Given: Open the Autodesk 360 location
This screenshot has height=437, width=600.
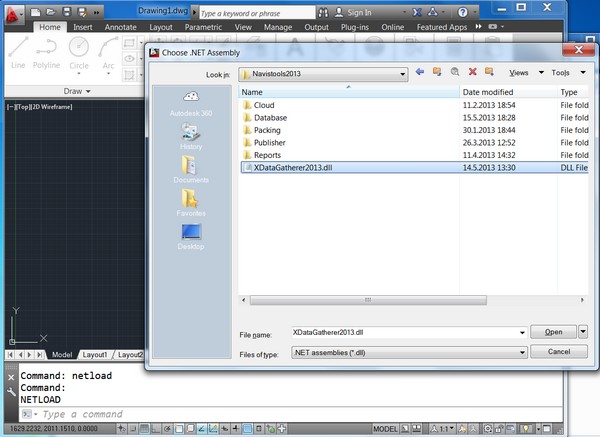Looking at the screenshot, I should tap(190, 104).
